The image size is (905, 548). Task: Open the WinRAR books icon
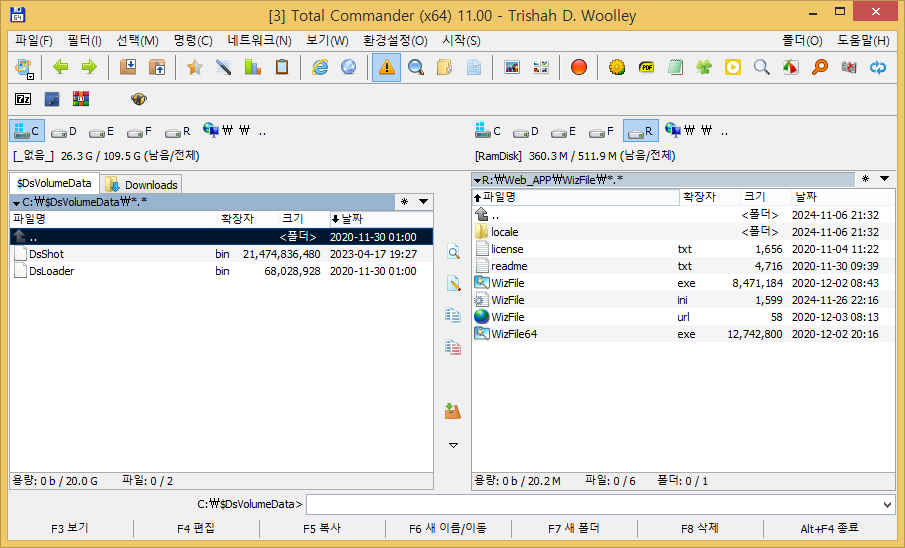(81, 99)
